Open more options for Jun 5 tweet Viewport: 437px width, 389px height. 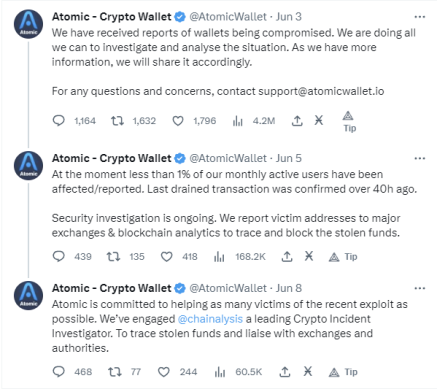420,158
